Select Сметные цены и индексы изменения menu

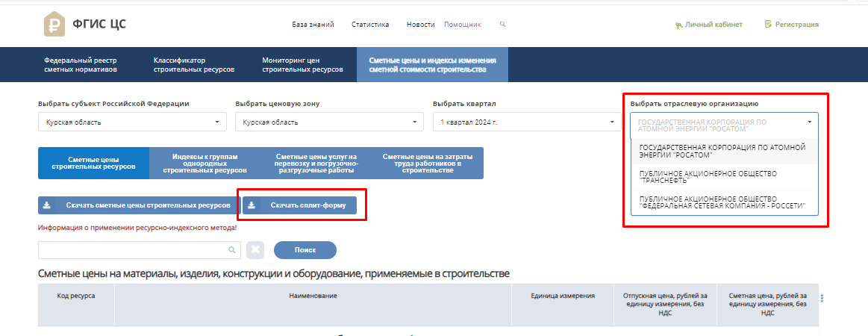coord(432,65)
